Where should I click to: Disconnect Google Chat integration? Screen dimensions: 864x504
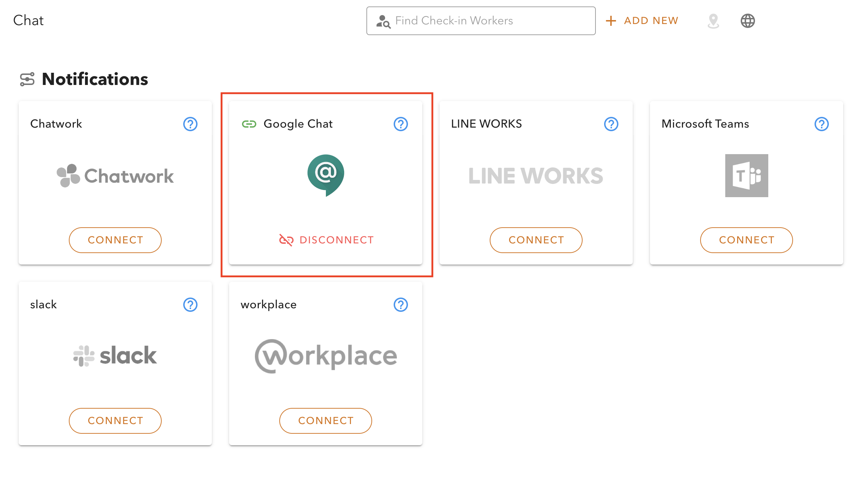[x=326, y=240]
